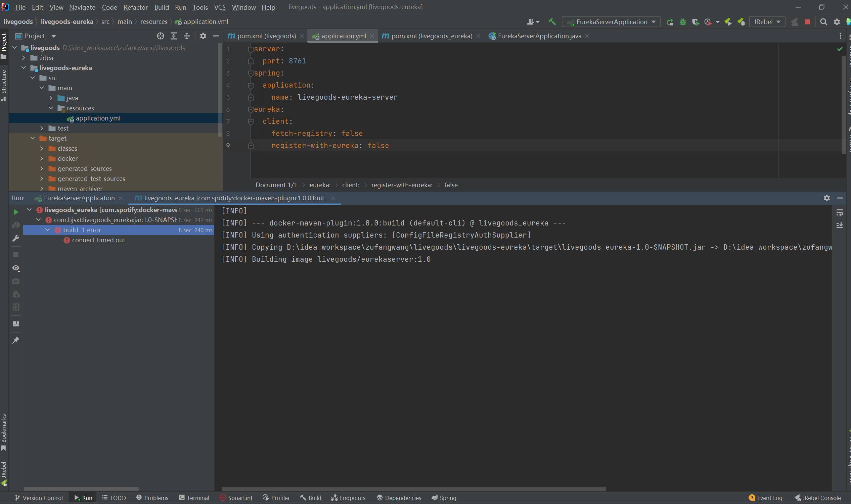Open Run panel settings gear
851x504 pixels.
pyautogui.click(x=827, y=198)
